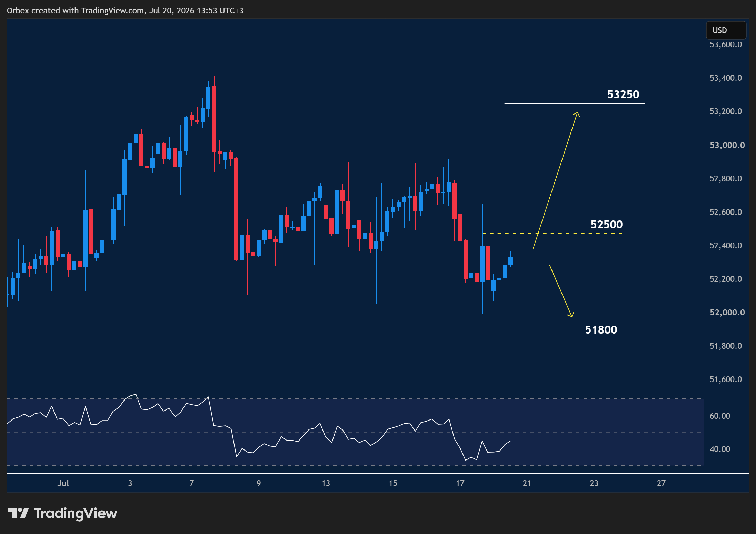Click the 52,200.0 price axis value
This screenshot has height=534, width=756.
point(726,279)
